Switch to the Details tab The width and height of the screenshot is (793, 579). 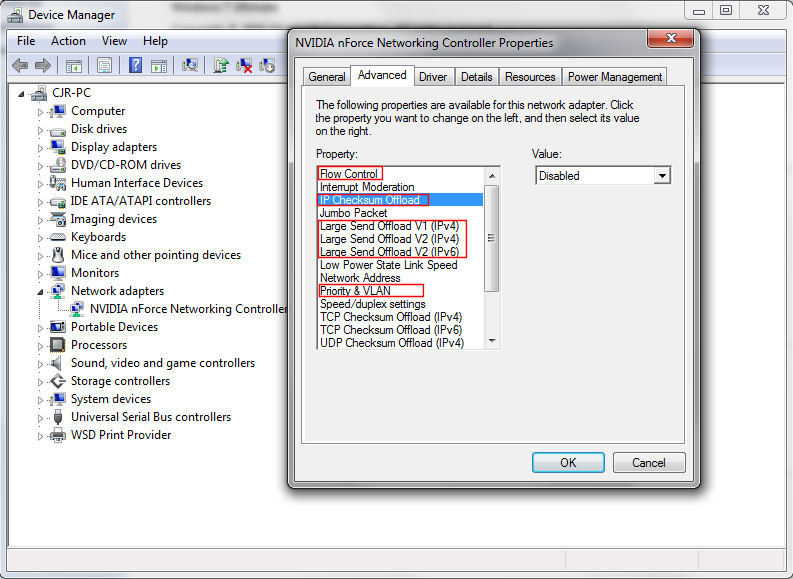coord(476,77)
